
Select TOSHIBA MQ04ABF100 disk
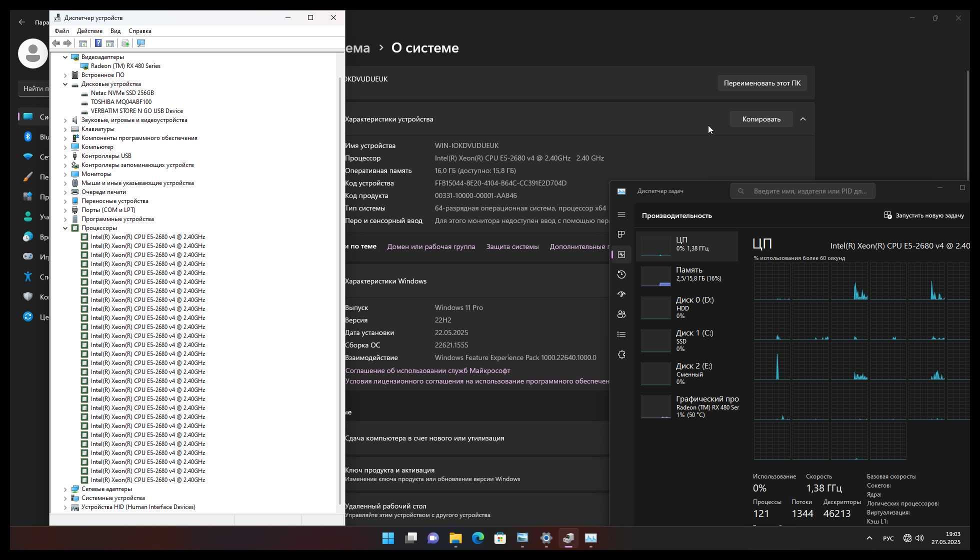121,102
